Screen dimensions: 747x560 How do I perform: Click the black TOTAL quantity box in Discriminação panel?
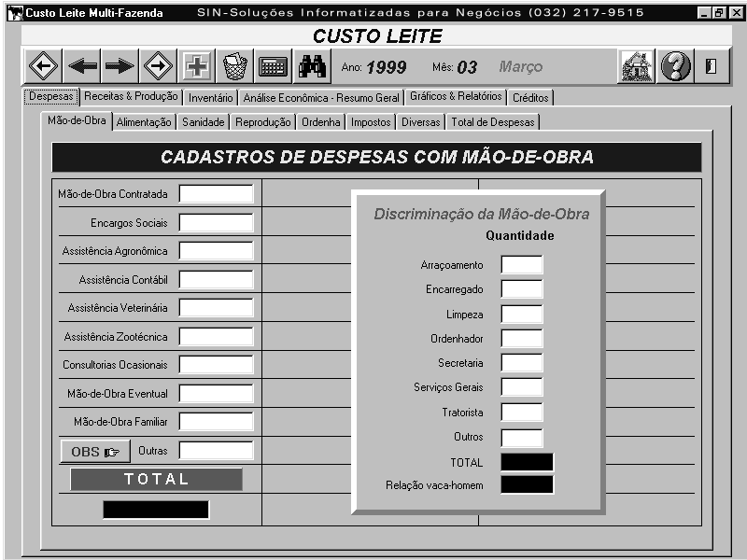[x=528, y=462]
